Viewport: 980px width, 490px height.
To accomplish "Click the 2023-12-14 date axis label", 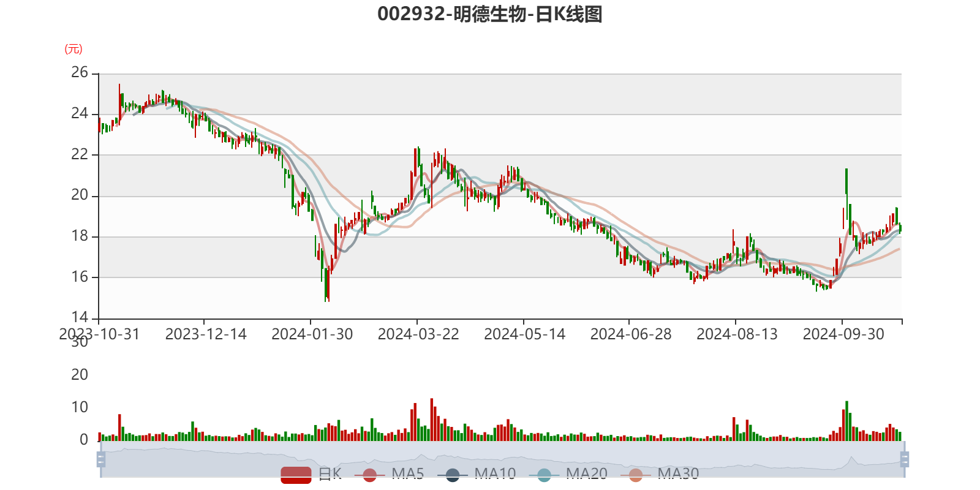I will [x=206, y=334].
